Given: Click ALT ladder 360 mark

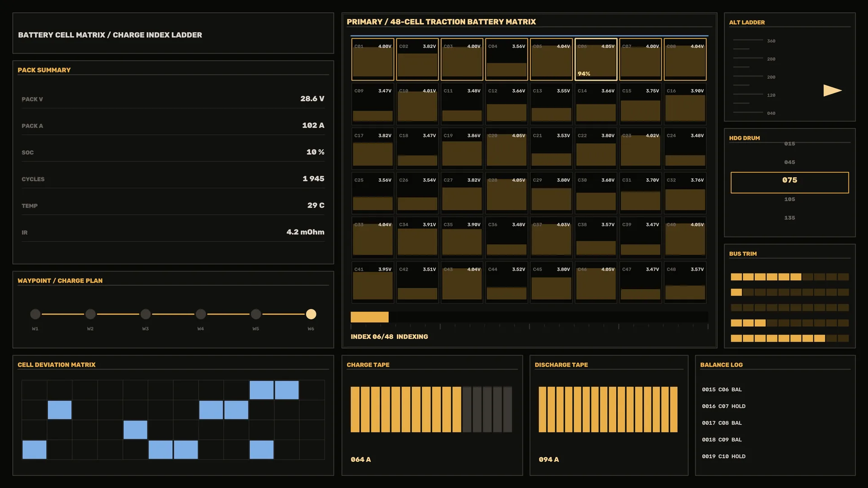Looking at the screenshot, I should click(771, 41).
